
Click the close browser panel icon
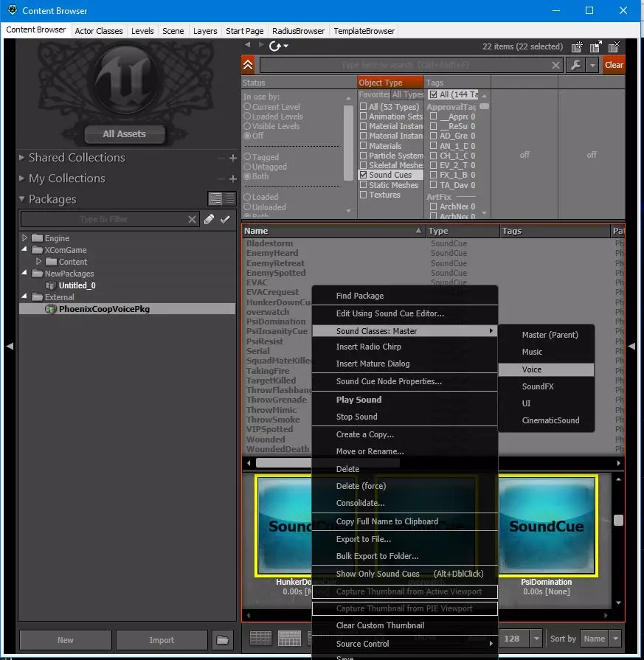pyautogui.click(x=614, y=46)
